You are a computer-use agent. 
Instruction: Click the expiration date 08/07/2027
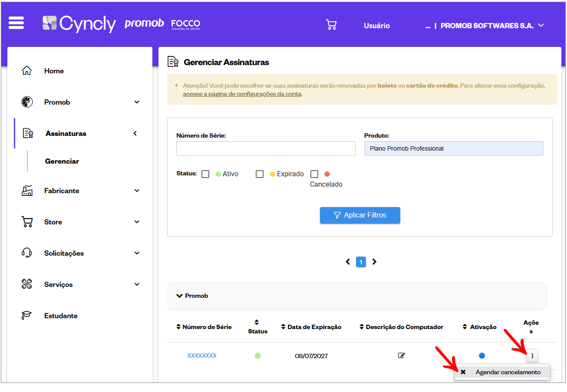(311, 356)
